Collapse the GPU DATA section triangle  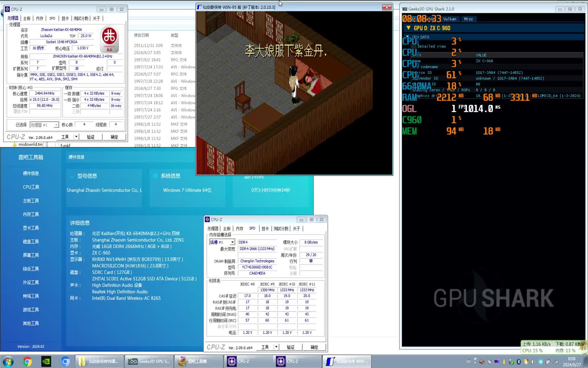407,37
